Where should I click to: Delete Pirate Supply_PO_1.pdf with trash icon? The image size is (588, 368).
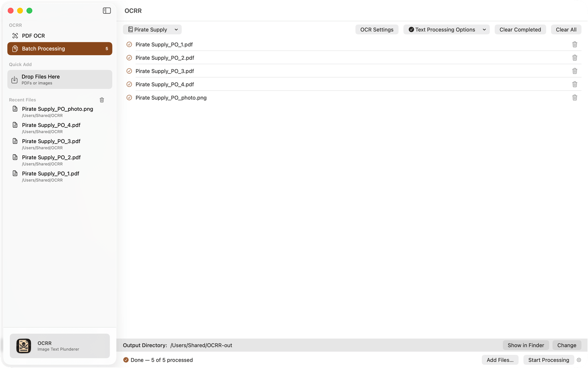575,45
